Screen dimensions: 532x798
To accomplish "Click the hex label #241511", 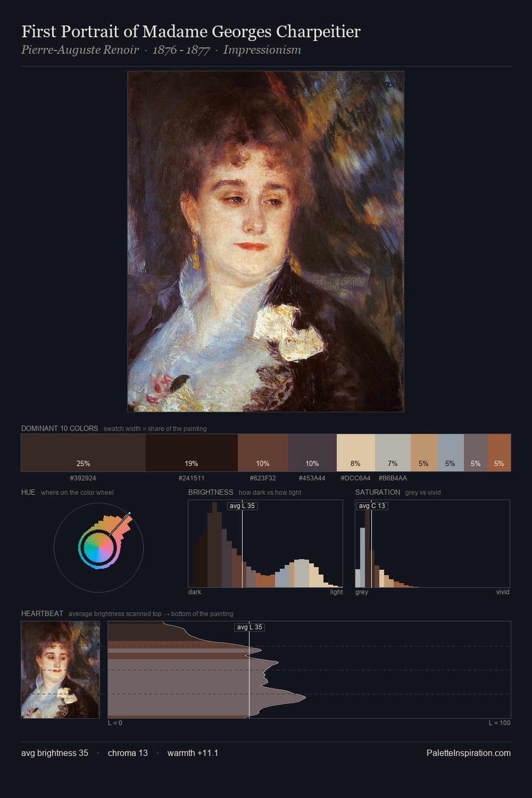I will pyautogui.click(x=192, y=478).
